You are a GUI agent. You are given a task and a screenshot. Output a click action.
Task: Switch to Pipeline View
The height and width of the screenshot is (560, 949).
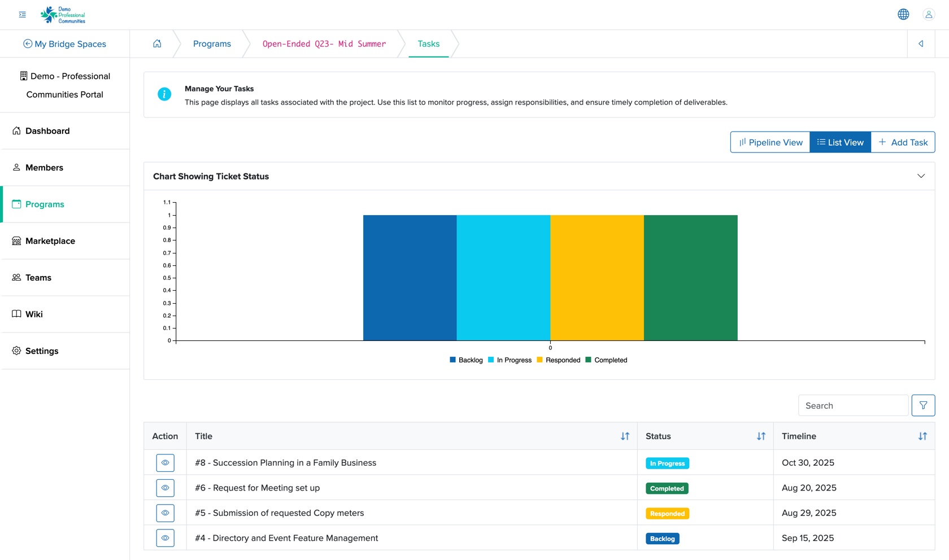tap(770, 142)
